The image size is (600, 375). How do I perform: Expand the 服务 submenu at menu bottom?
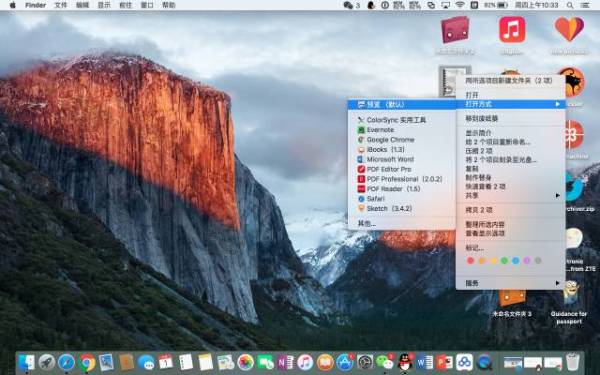coord(511,283)
